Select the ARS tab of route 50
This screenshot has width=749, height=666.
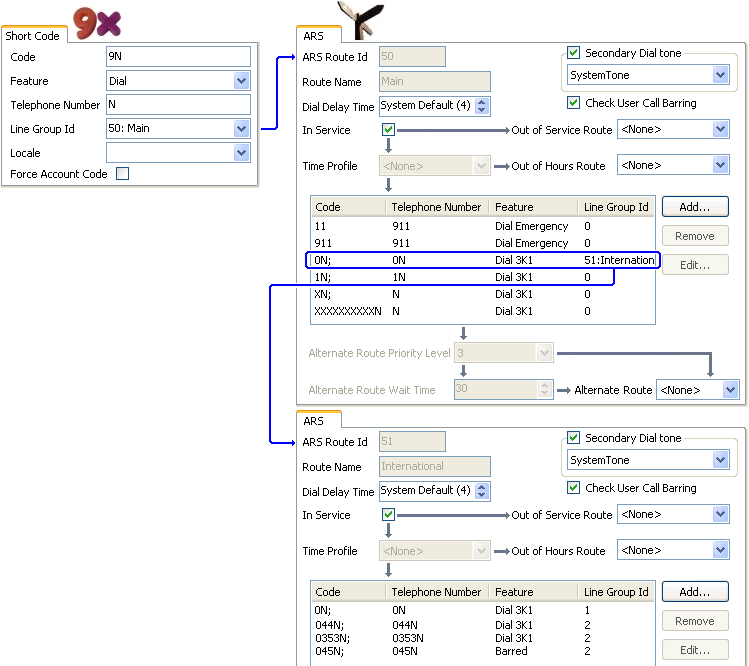[x=313, y=36]
